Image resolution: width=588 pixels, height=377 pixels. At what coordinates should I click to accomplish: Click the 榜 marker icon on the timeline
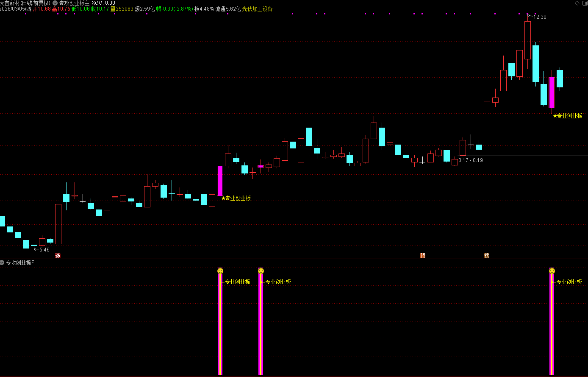click(486, 255)
